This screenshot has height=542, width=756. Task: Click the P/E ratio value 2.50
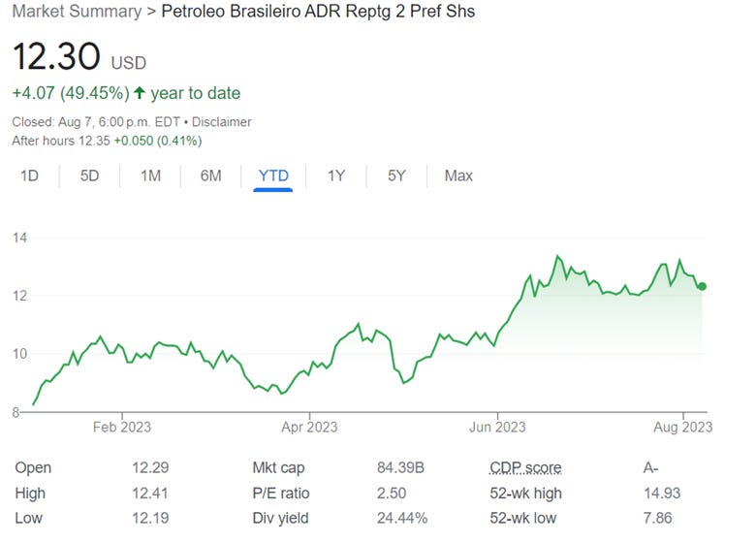pyautogui.click(x=392, y=494)
